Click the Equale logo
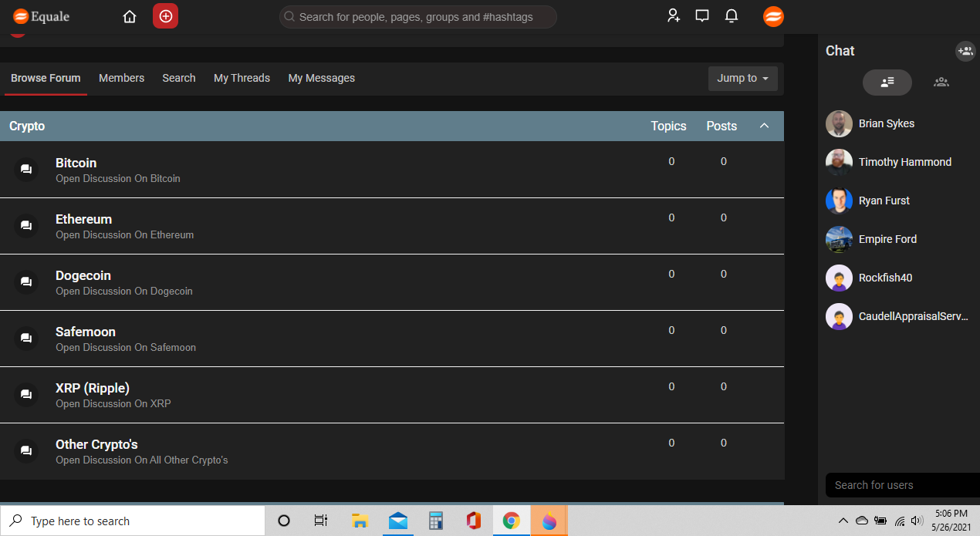 [42, 16]
